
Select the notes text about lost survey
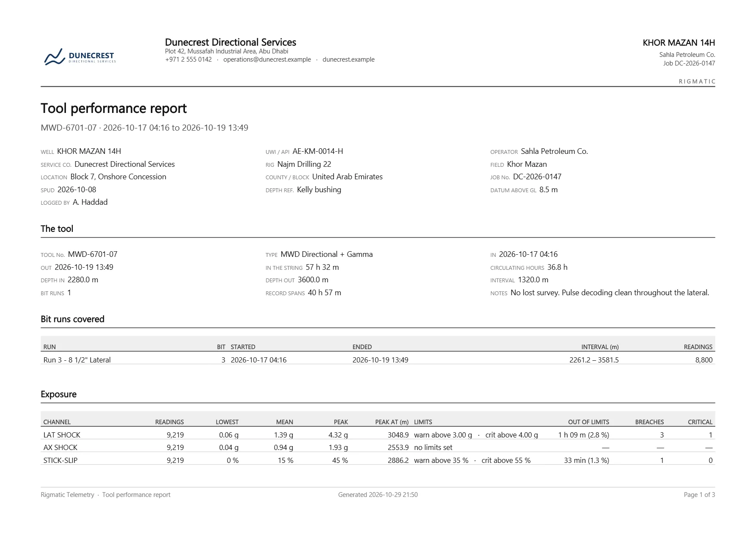point(610,293)
